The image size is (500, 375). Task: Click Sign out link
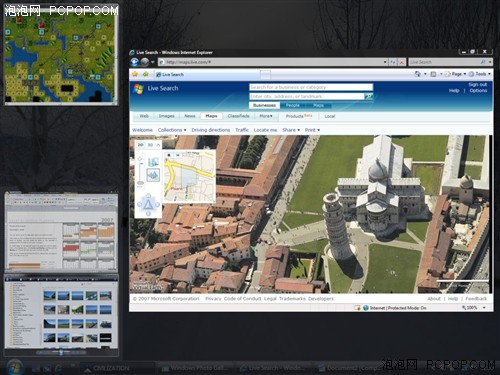478,85
